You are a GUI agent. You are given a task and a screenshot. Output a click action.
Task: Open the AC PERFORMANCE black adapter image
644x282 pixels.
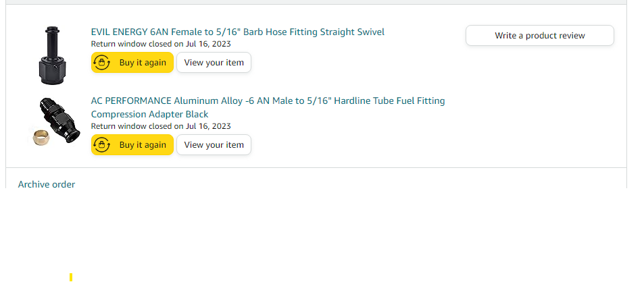tap(54, 121)
